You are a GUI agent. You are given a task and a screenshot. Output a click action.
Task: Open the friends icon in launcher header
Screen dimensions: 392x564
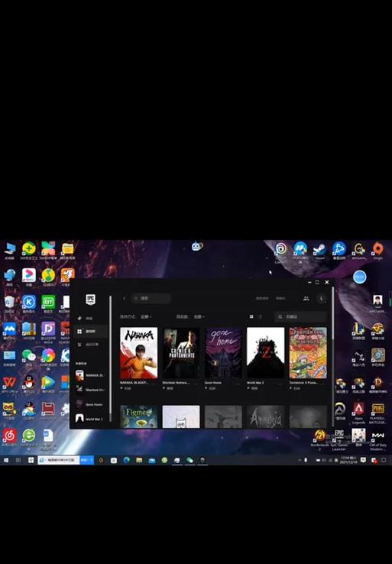[306, 298]
